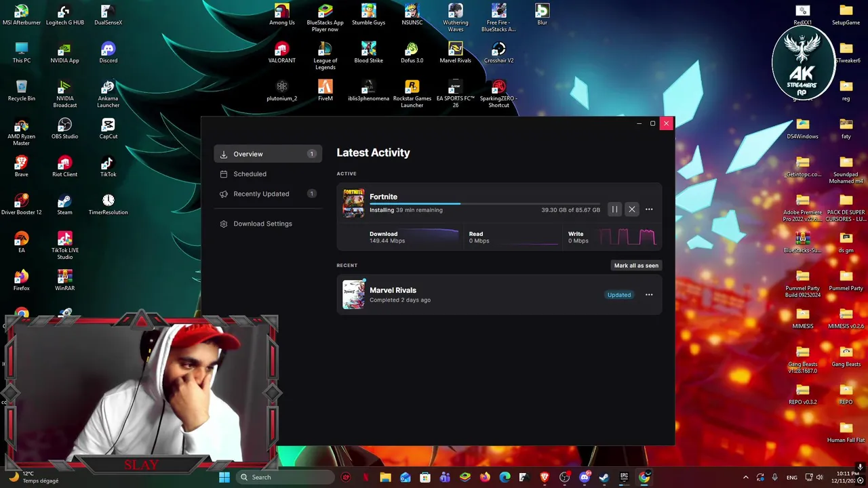Open Ankama Launcher desktop icon

[108, 94]
